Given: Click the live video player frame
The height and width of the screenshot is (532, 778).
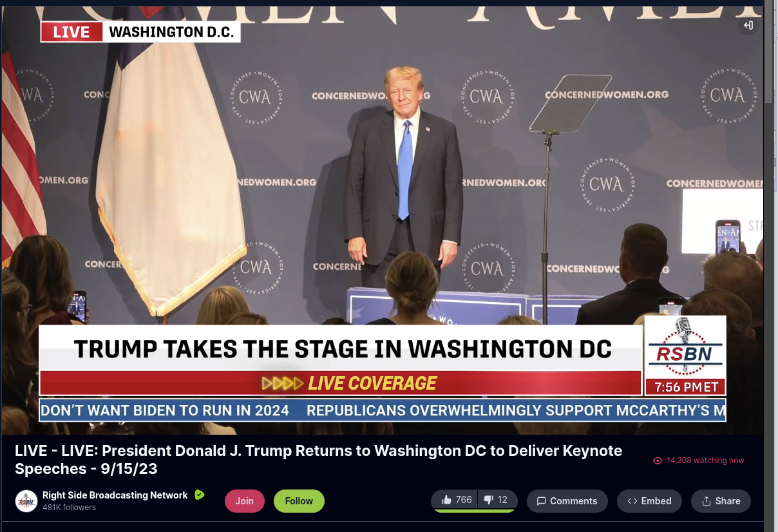Looking at the screenshot, I should point(383,220).
